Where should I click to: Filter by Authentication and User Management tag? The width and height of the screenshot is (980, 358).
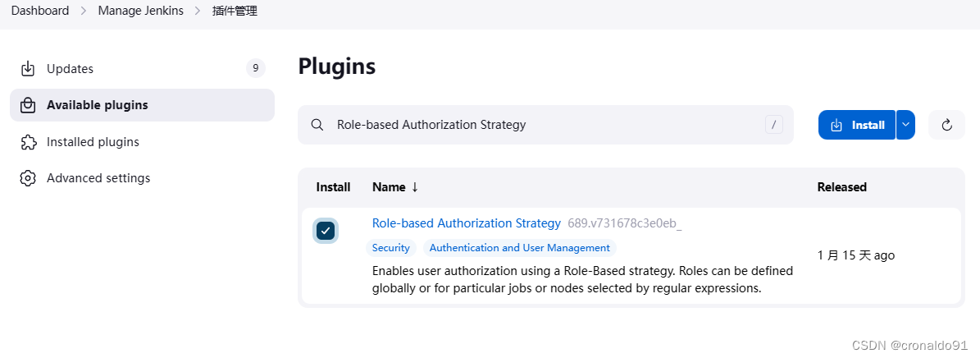click(519, 248)
